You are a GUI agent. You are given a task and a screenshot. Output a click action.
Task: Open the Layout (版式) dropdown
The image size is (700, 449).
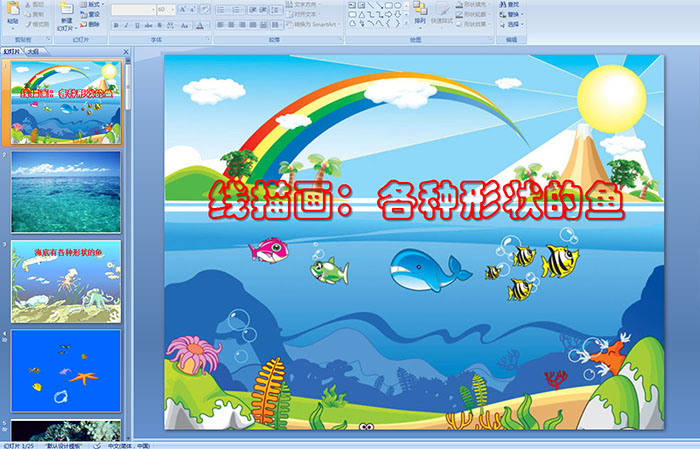pyautogui.click(x=92, y=4)
